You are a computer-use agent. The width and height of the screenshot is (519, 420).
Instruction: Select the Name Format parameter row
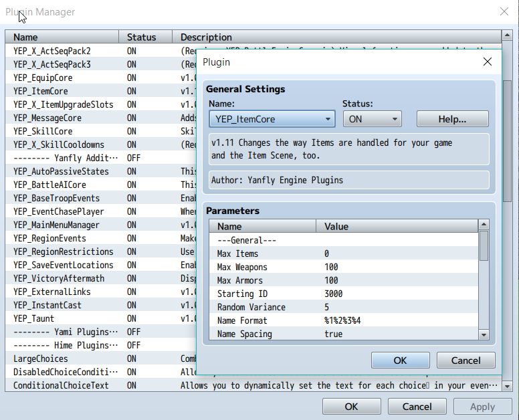(x=344, y=320)
